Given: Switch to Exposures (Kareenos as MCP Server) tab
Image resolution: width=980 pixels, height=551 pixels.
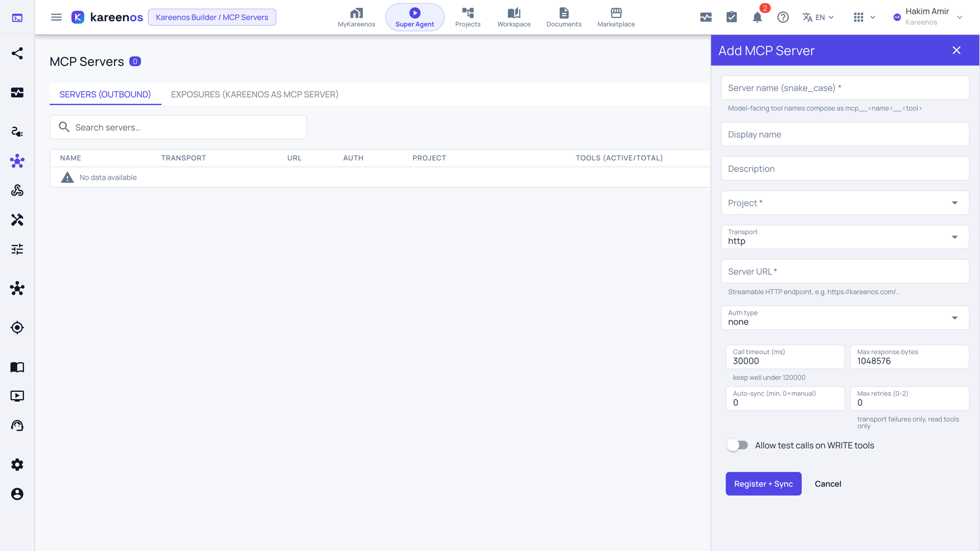Looking at the screenshot, I should (x=255, y=94).
